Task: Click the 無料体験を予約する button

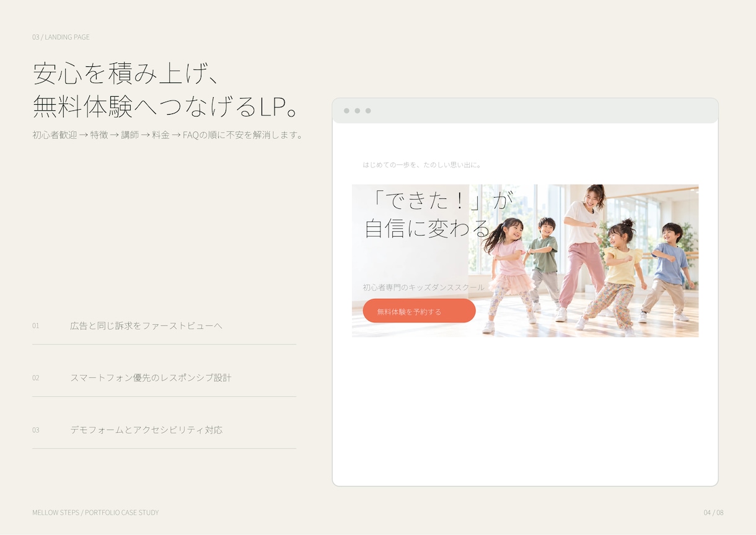Action: tap(420, 311)
